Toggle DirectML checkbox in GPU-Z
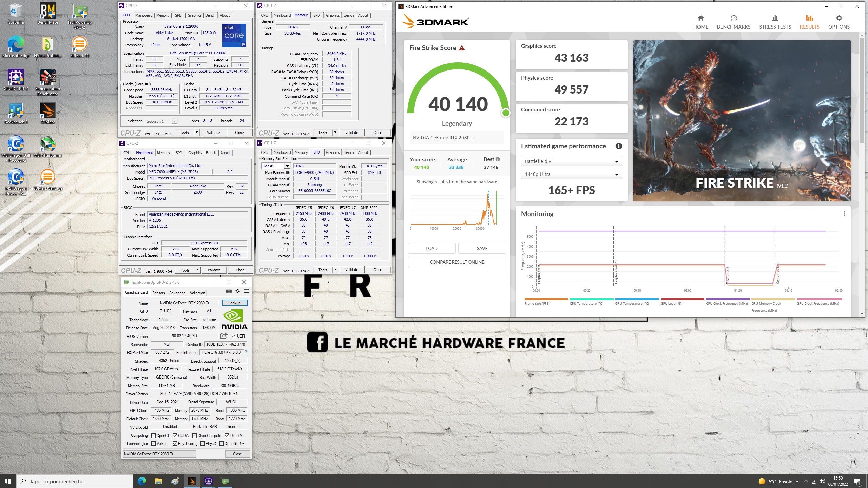The height and width of the screenshot is (488, 868). tap(227, 435)
